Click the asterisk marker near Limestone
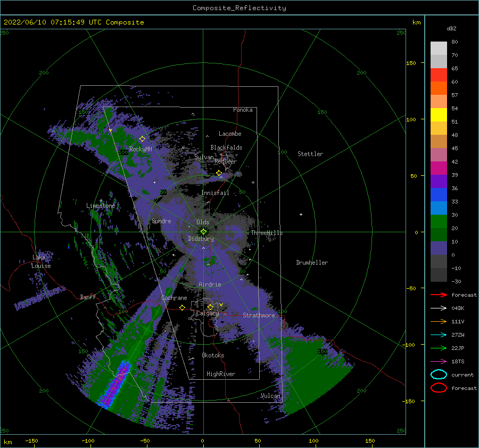 [x=101, y=201]
